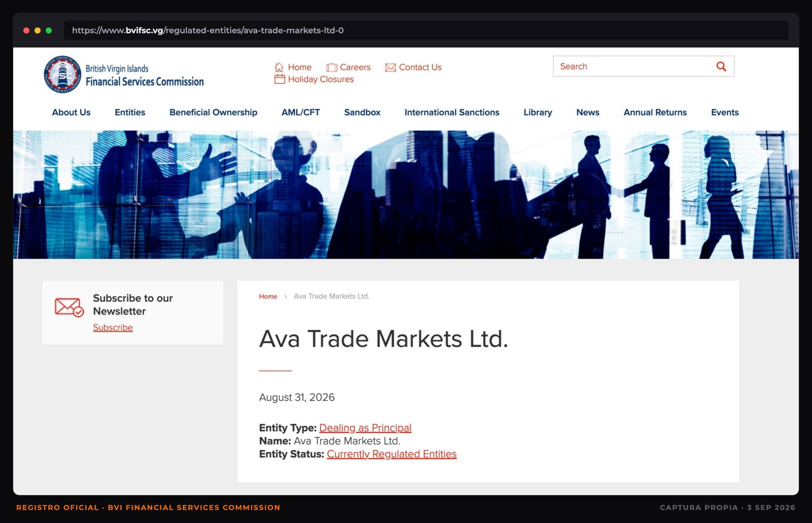The height and width of the screenshot is (523, 812).
Task: Click the Entity Status label
Action: pos(291,454)
